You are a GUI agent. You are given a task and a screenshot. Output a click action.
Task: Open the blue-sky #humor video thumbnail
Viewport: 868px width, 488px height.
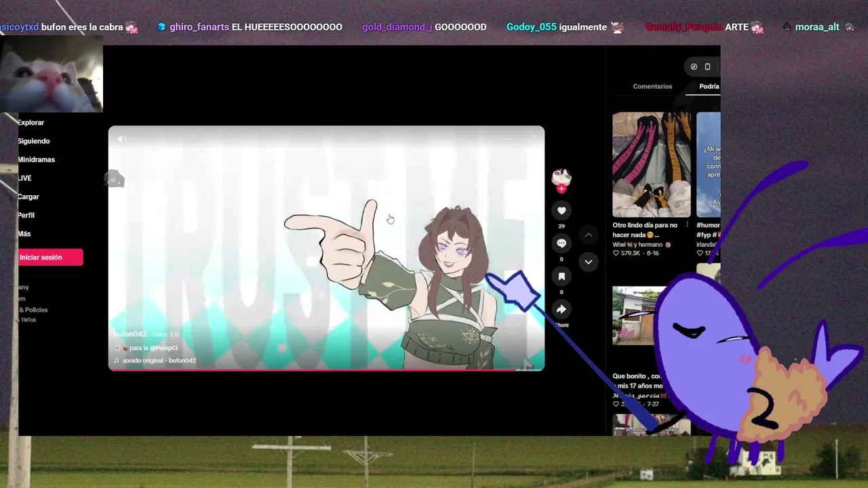click(x=709, y=165)
